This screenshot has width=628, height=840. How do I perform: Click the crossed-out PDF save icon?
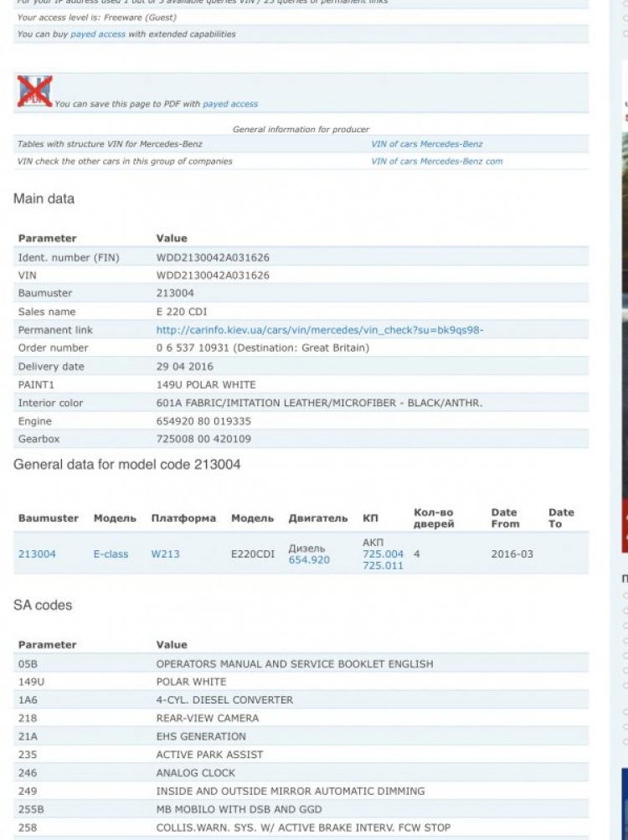[35, 91]
